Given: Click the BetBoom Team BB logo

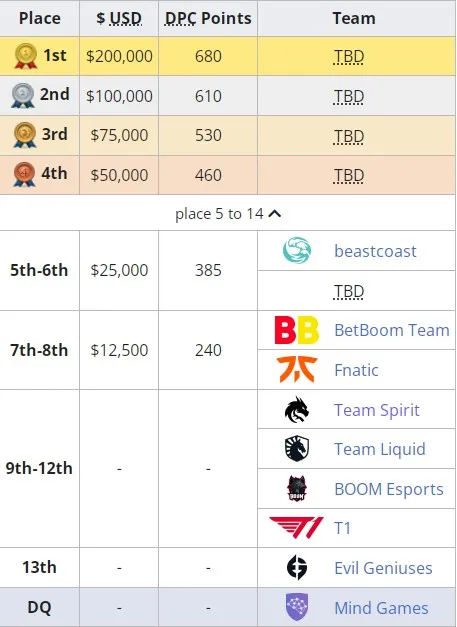Looking at the screenshot, I should tap(297, 330).
